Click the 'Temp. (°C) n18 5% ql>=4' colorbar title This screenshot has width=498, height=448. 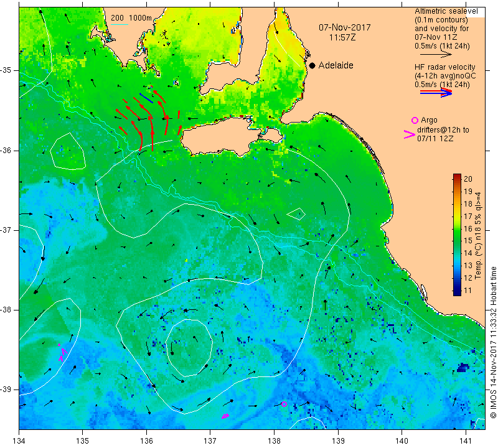477,235
